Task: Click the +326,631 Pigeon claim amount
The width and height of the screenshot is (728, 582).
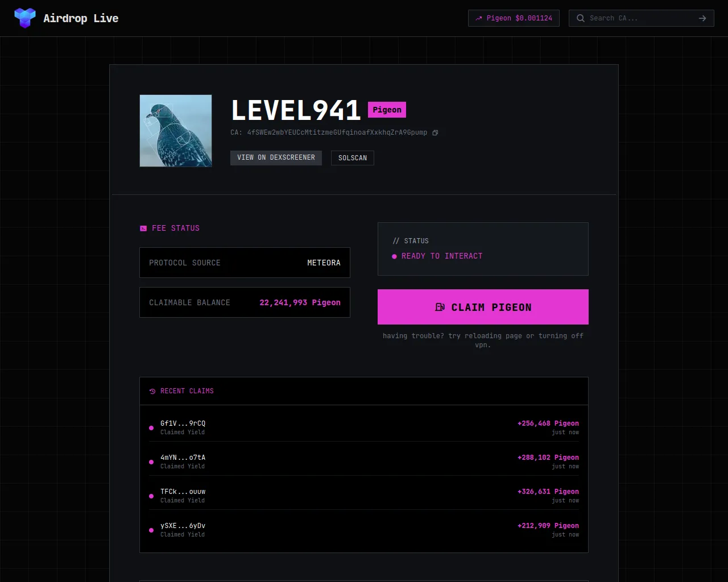Action: pyautogui.click(x=548, y=492)
